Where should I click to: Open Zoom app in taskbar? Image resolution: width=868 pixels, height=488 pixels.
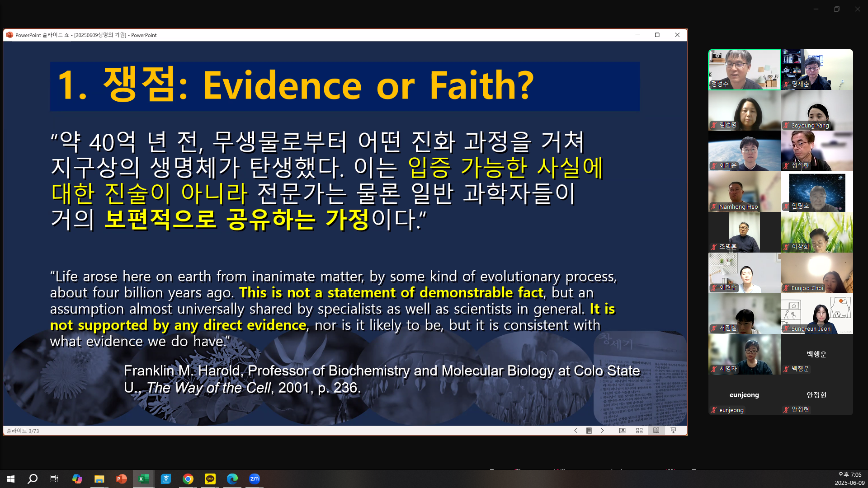coord(255,479)
